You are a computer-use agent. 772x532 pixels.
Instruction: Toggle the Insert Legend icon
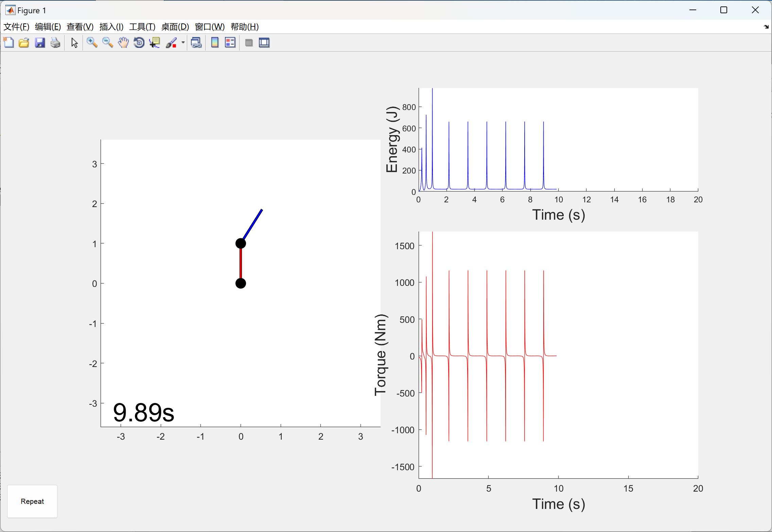click(x=230, y=43)
